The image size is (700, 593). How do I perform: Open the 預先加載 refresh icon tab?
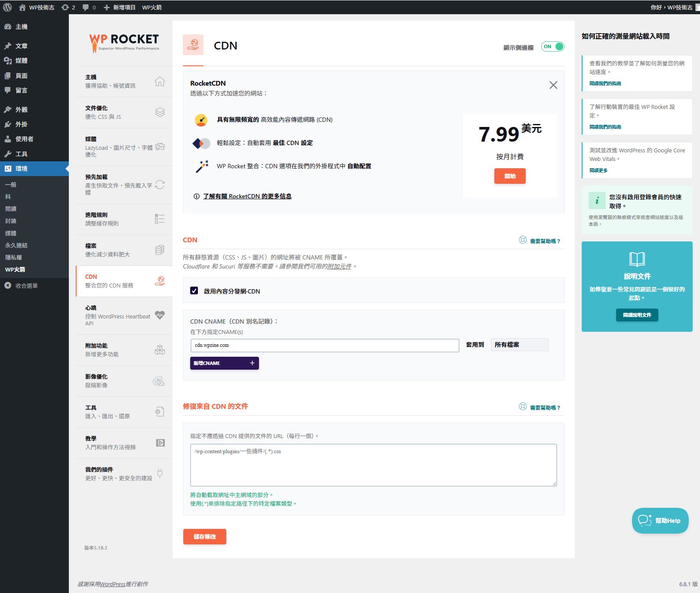coord(160,185)
